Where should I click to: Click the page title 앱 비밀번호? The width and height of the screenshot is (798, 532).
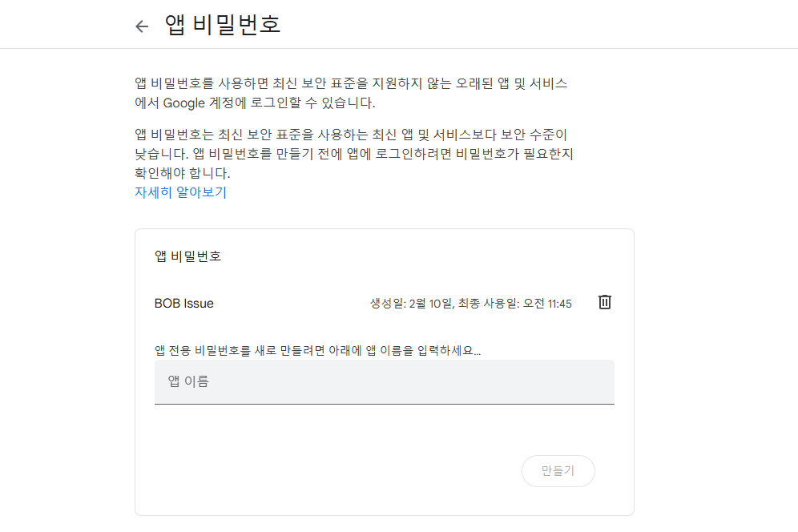tap(223, 24)
